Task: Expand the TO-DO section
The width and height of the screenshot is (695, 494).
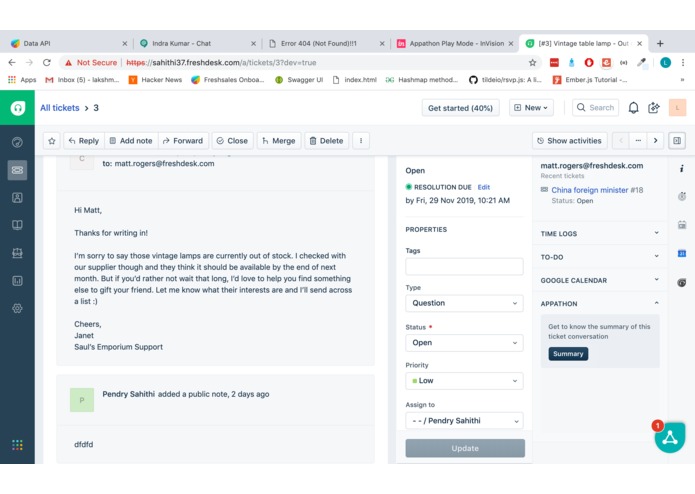Action: tap(600, 257)
